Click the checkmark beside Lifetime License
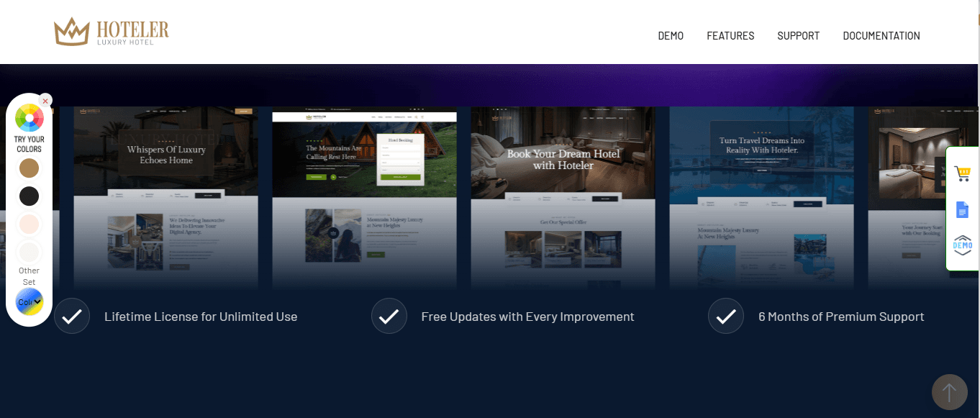980x418 pixels. [x=72, y=317]
